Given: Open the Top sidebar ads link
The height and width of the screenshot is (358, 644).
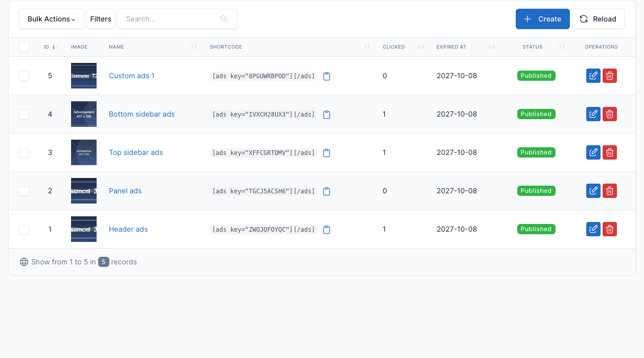Looking at the screenshot, I should (x=136, y=152).
